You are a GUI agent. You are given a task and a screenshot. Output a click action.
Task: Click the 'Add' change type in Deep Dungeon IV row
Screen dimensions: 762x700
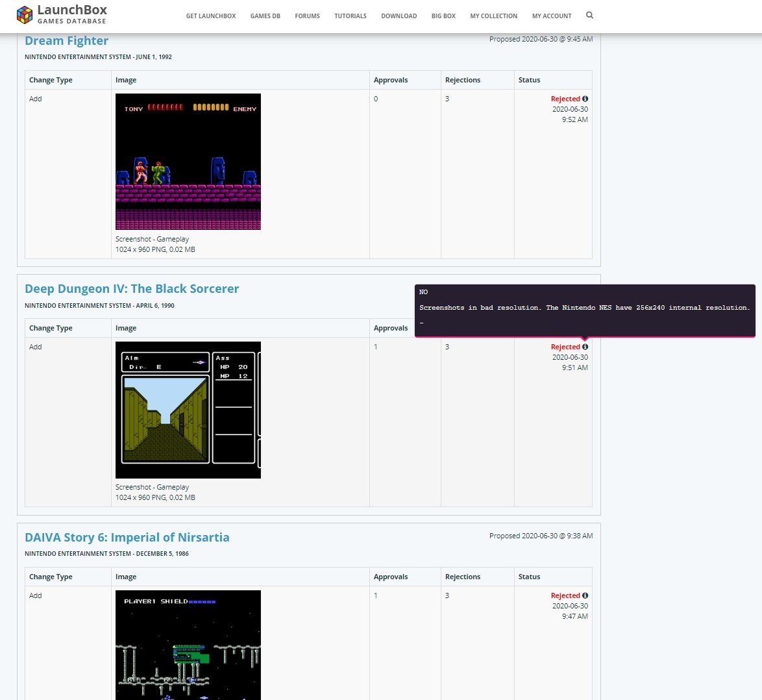[x=36, y=347]
